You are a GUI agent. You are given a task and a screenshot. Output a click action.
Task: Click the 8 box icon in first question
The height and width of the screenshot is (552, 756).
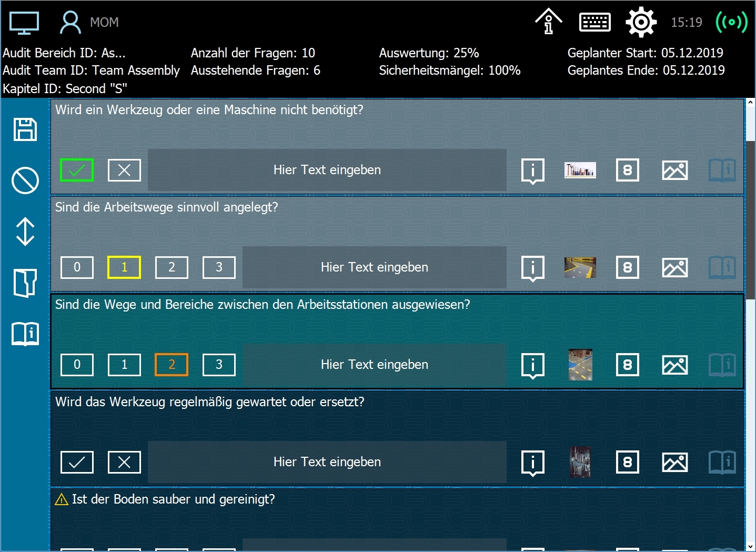point(627,170)
